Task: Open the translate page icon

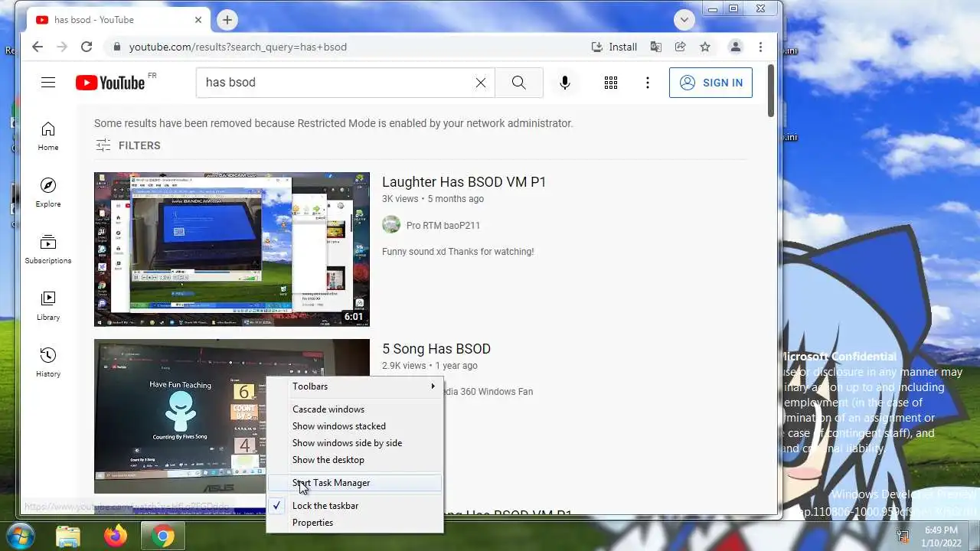Action: [x=656, y=47]
